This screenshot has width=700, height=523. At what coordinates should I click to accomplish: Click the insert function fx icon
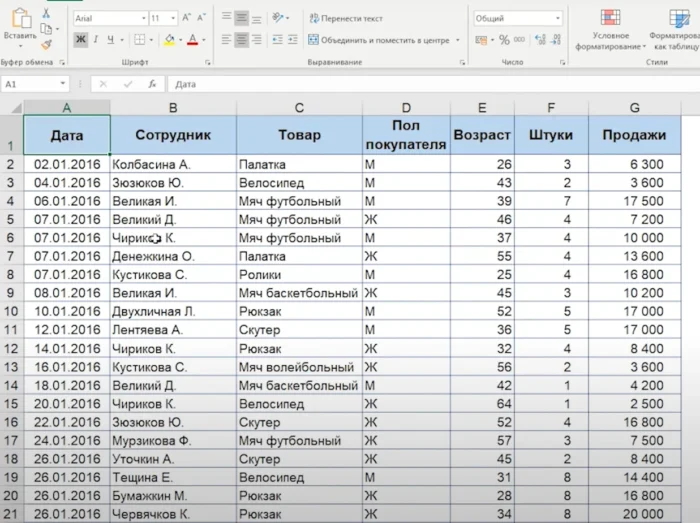[x=152, y=85]
